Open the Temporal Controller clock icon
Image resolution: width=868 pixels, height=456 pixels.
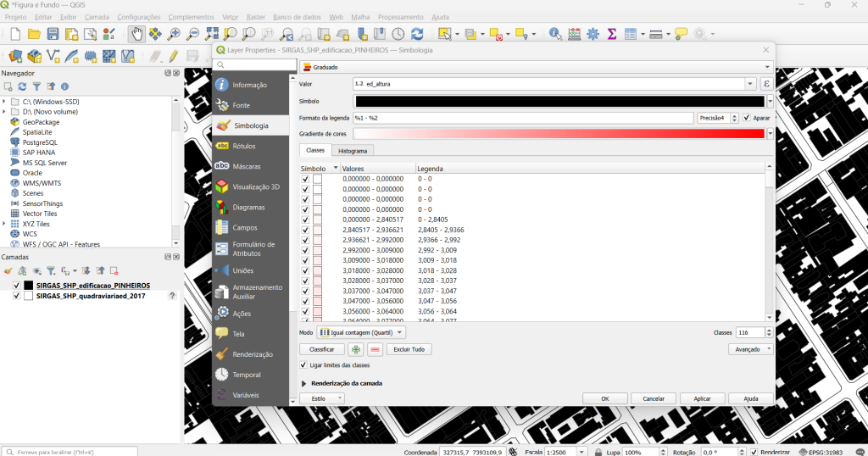[x=398, y=34]
